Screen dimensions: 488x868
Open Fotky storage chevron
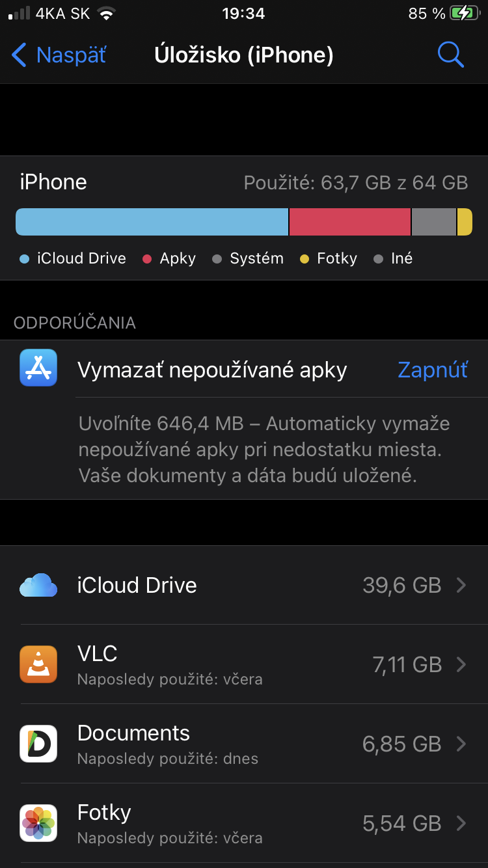point(461,823)
